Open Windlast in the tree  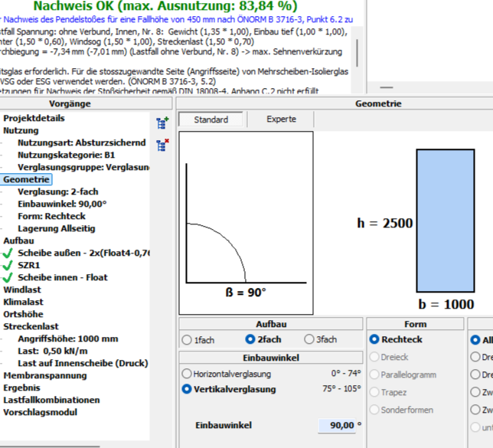click(x=22, y=289)
